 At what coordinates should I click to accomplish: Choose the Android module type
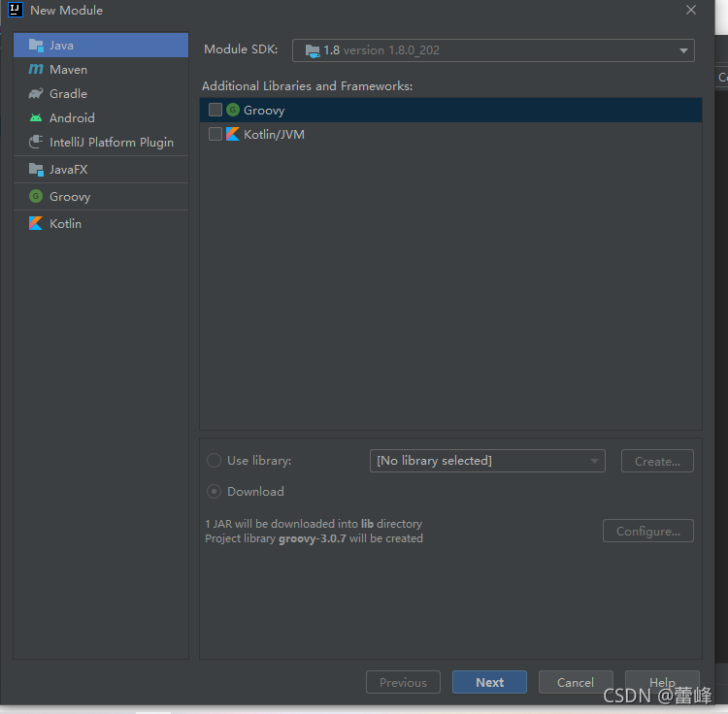click(x=101, y=117)
